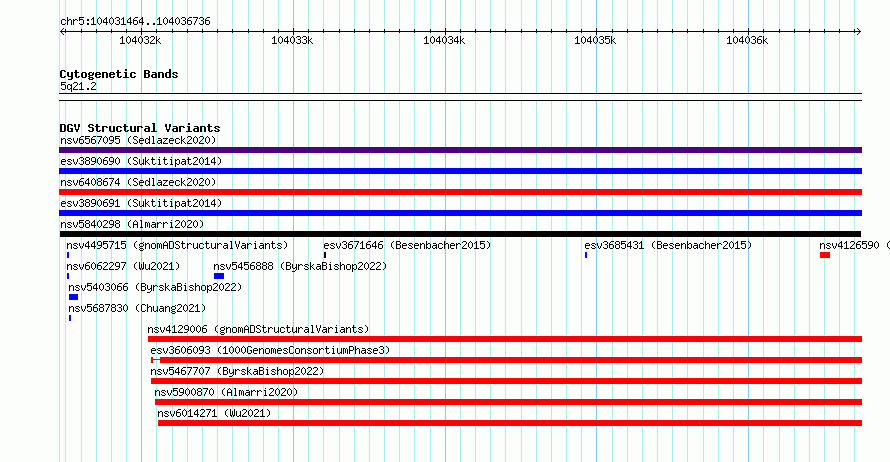
Task: Select the 5q21.2 band label
Action: click(78, 87)
